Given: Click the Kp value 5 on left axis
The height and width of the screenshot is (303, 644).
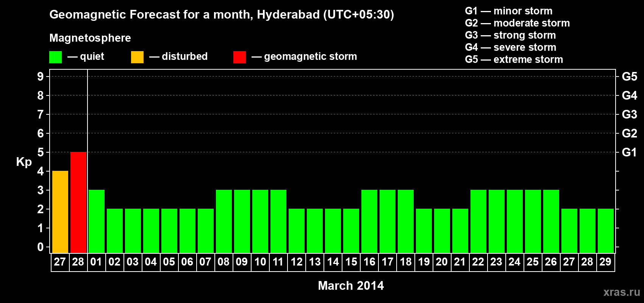Looking at the screenshot, I should click(41, 152).
